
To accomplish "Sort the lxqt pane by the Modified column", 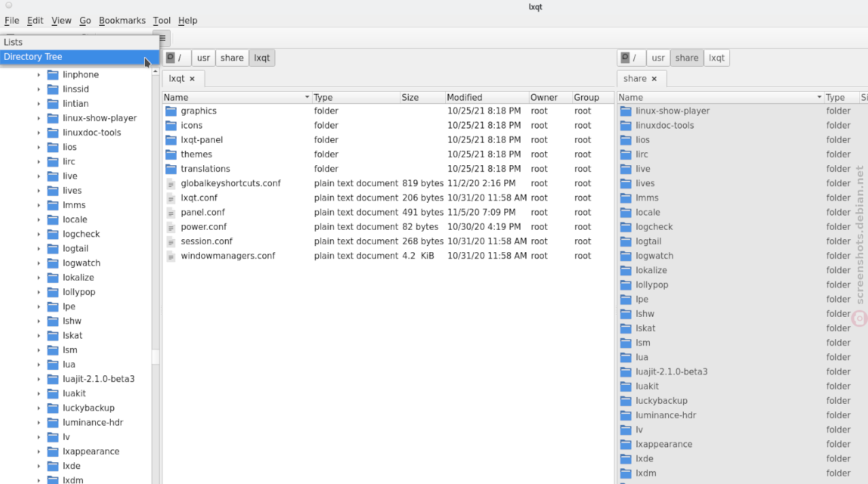I will [487, 97].
